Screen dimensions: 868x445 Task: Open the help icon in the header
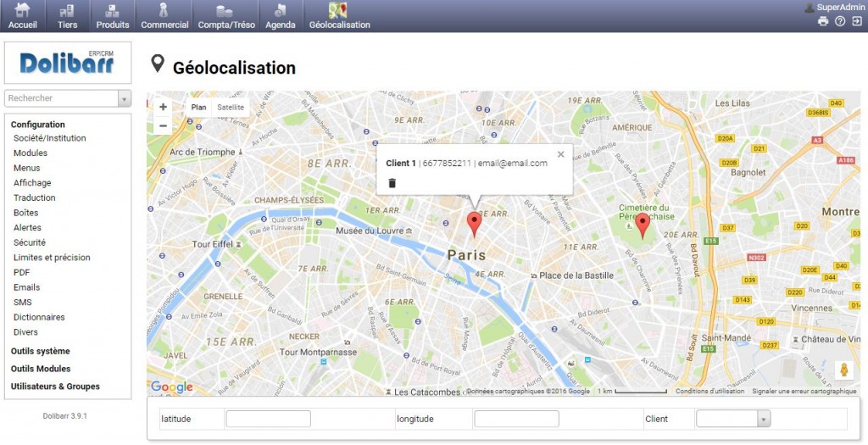[x=840, y=21]
